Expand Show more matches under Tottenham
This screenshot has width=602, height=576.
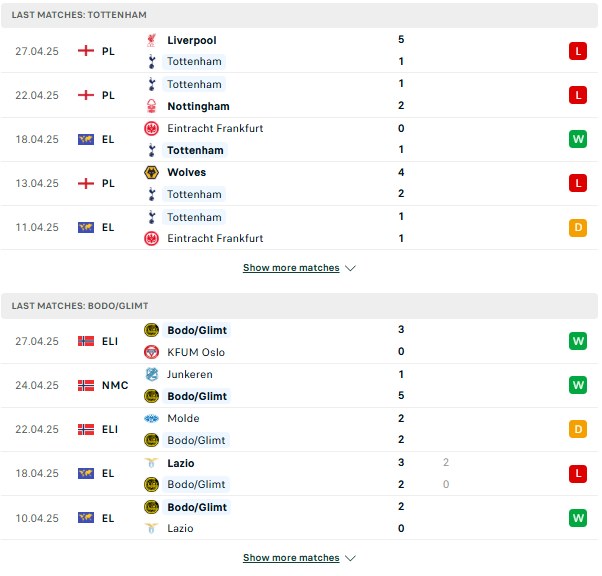[291, 268]
